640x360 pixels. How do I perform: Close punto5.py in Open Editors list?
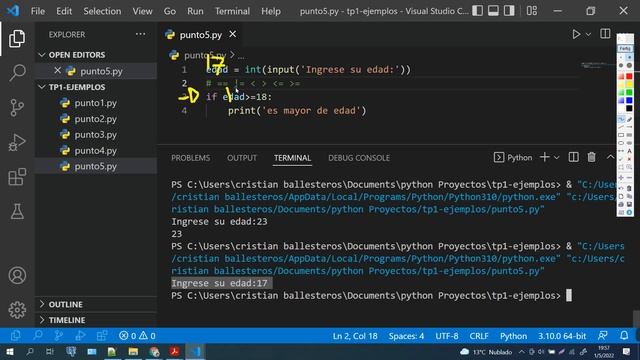coord(58,71)
